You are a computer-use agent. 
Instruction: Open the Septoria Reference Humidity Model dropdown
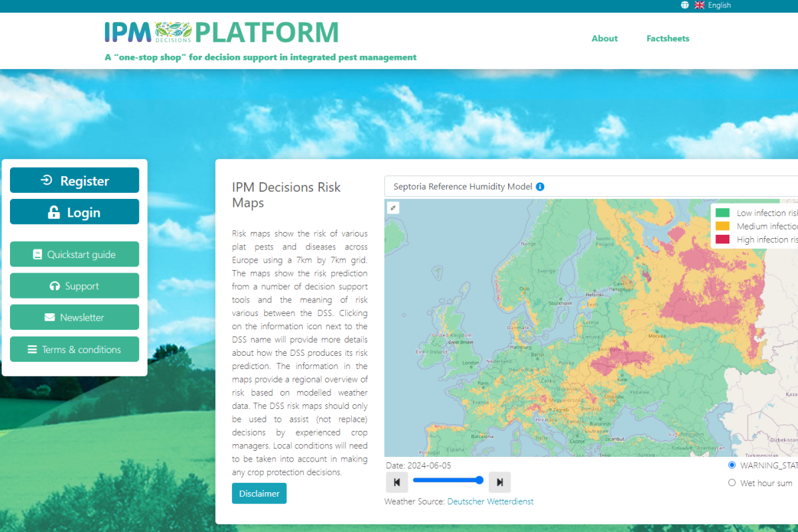592,187
